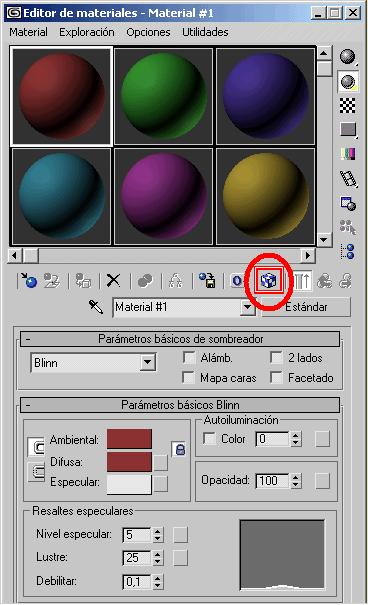Viewport: 368px width, 605px height.
Task: Open the Utilidades menu
Action: pyautogui.click(x=205, y=32)
